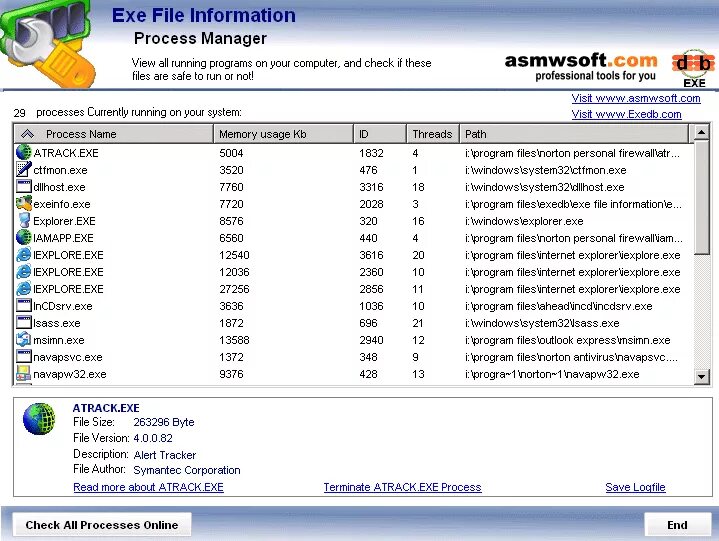Click memory value 13588 for msimn.exe

coord(234,340)
